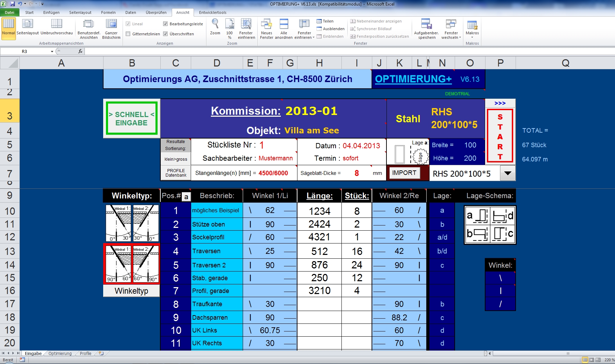The image size is (615, 364).
Task: Switch to Normal workbook view
Action: tap(8, 28)
